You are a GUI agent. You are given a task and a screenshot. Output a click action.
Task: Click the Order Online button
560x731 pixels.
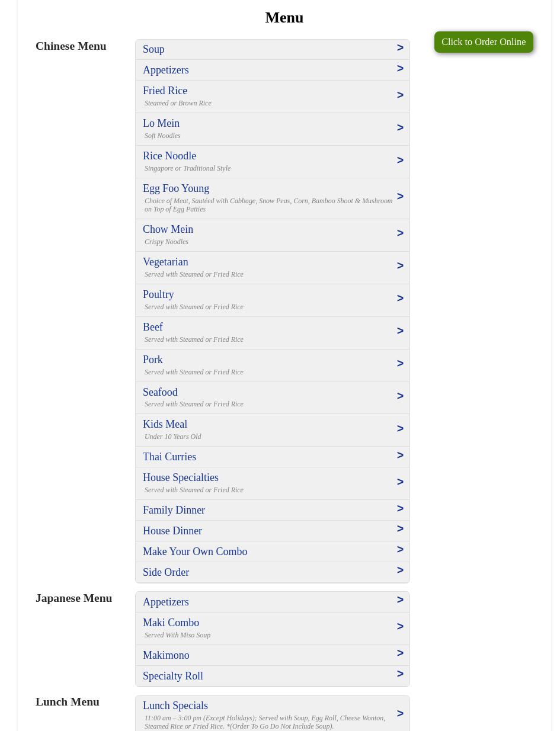tap(483, 42)
